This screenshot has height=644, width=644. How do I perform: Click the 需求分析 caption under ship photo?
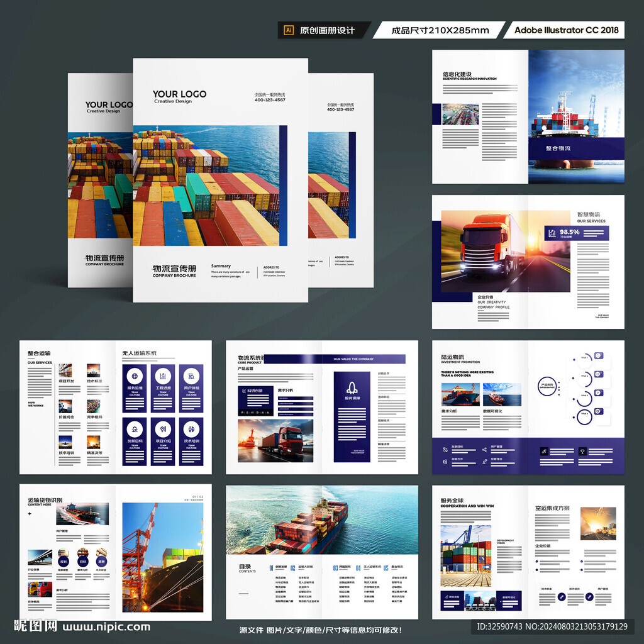point(449,411)
